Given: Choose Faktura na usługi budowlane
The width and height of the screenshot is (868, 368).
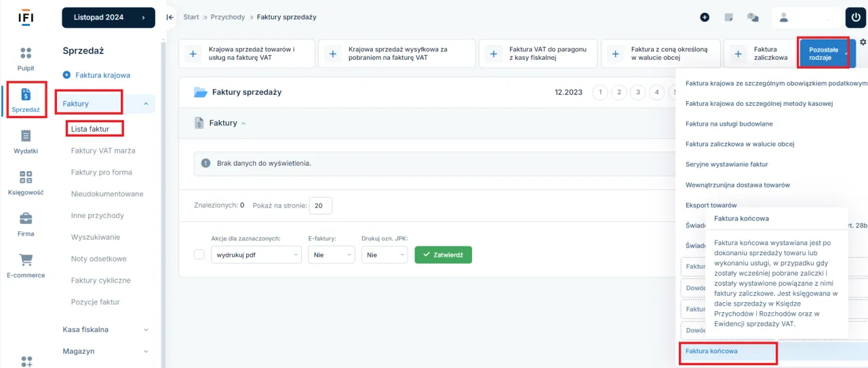Looking at the screenshot, I should coord(729,124).
